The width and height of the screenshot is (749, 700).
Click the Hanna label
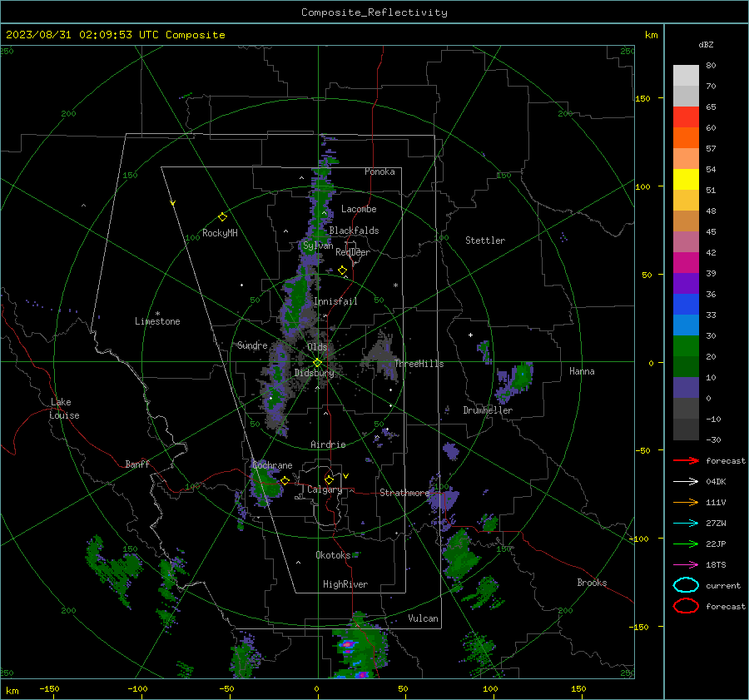click(x=582, y=371)
